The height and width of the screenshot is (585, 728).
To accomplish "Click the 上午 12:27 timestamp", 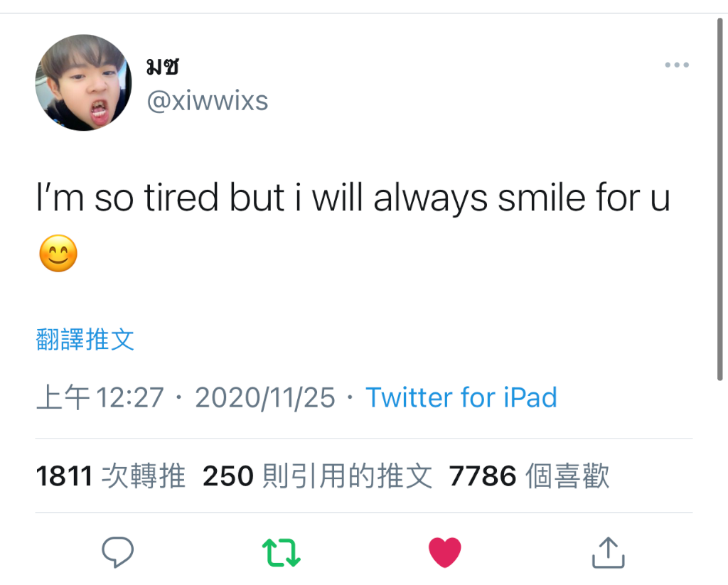I will [x=100, y=397].
